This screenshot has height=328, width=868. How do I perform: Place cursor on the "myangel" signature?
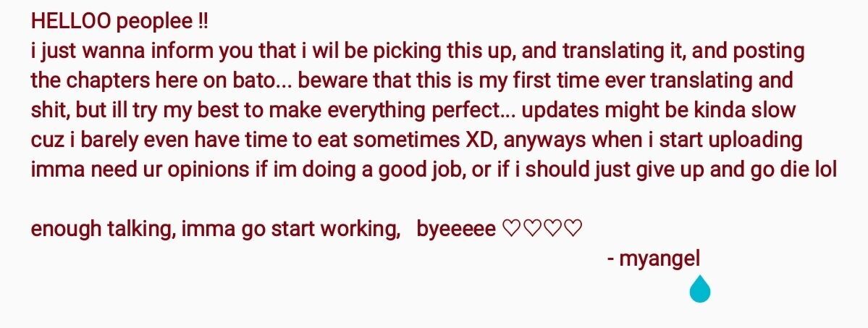(x=660, y=258)
